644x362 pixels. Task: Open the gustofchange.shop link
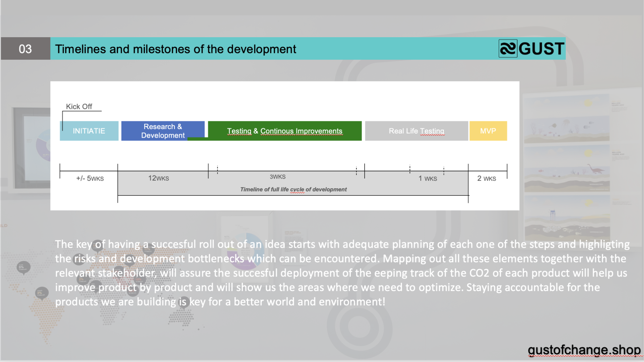tap(584, 350)
